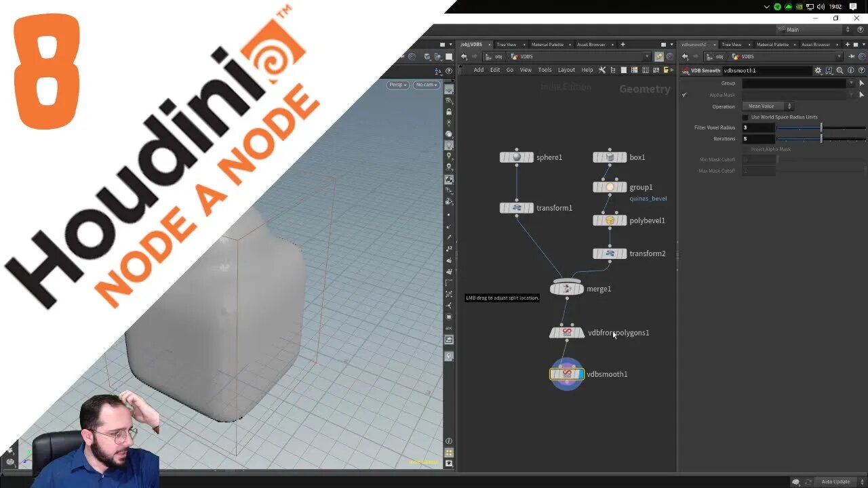This screenshot has height=488, width=868.
Task: Select the merge1 node
Action: pos(567,289)
